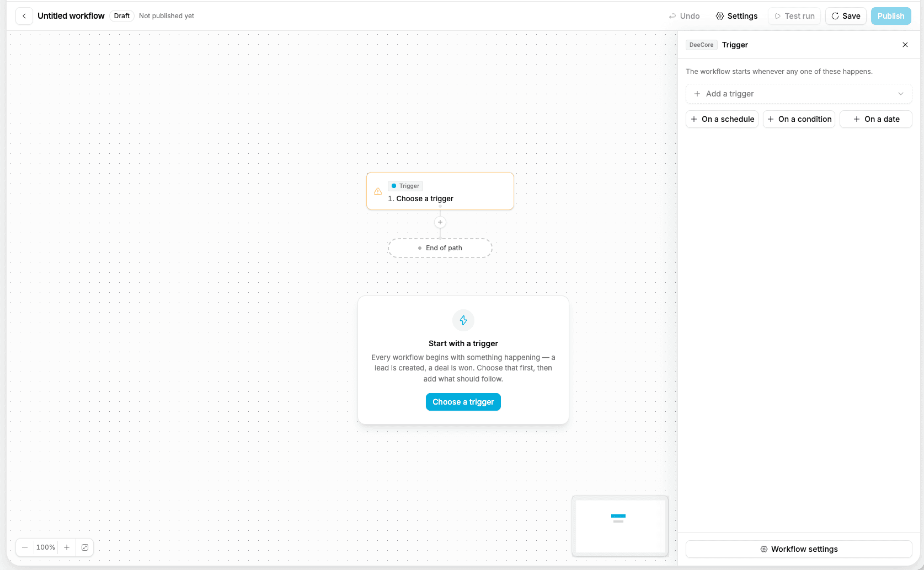Click the Untitled workflow title
This screenshot has width=924, height=570.
point(71,16)
